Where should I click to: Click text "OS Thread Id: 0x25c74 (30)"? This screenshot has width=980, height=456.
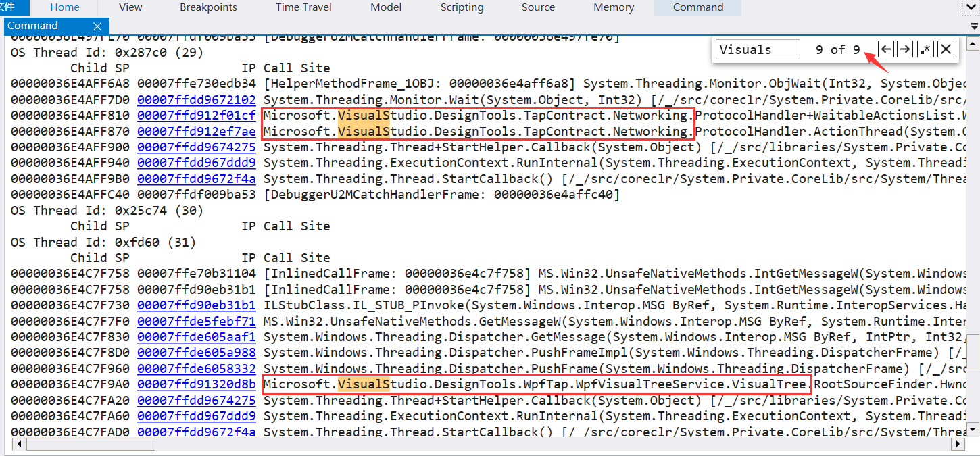(x=107, y=210)
